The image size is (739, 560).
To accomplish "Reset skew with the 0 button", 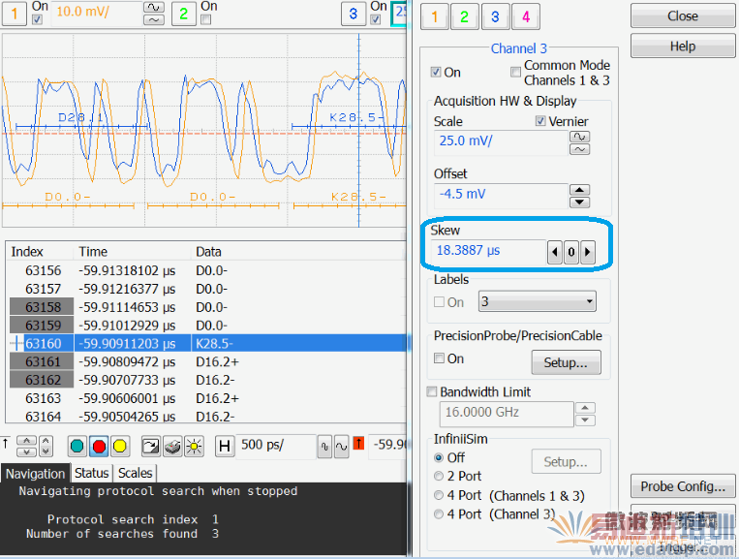I will click(x=571, y=252).
